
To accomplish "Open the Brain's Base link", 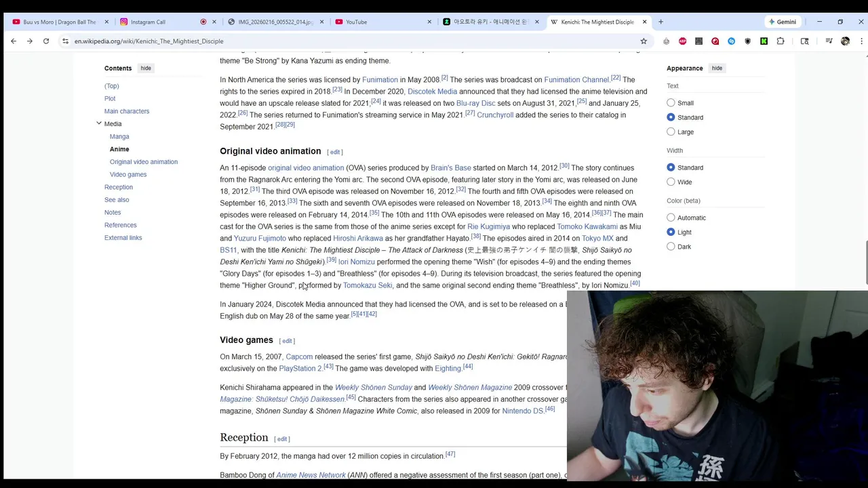I will pyautogui.click(x=450, y=168).
